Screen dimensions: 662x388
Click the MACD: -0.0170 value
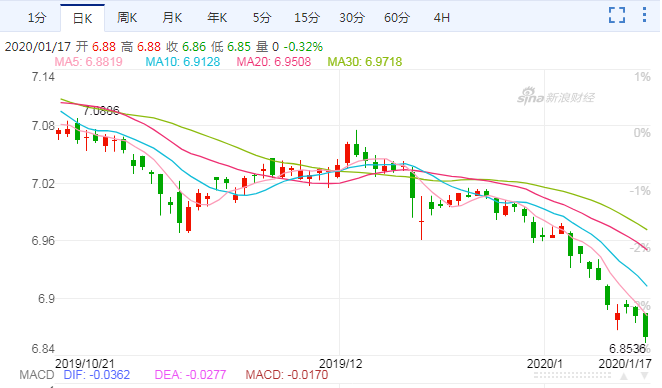(x=287, y=375)
